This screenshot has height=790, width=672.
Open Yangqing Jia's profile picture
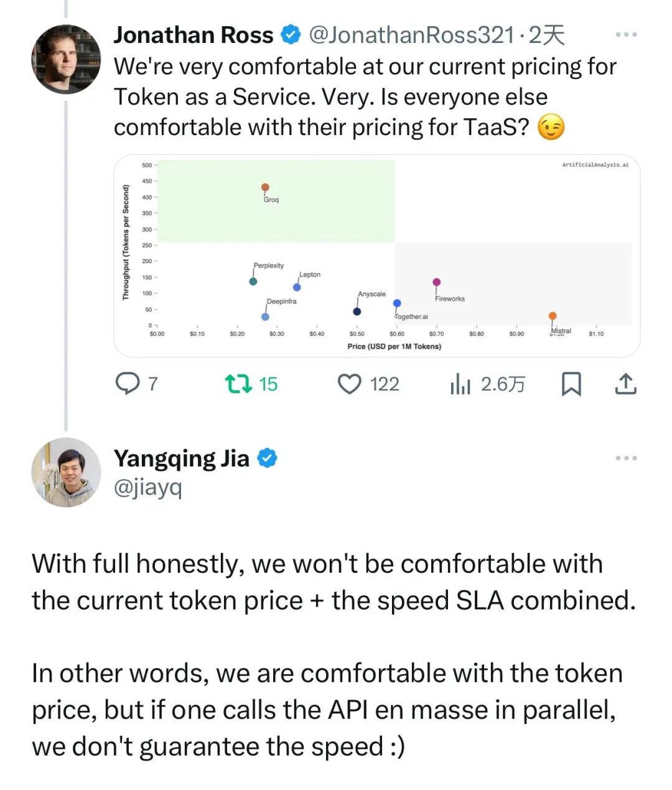coord(66,472)
